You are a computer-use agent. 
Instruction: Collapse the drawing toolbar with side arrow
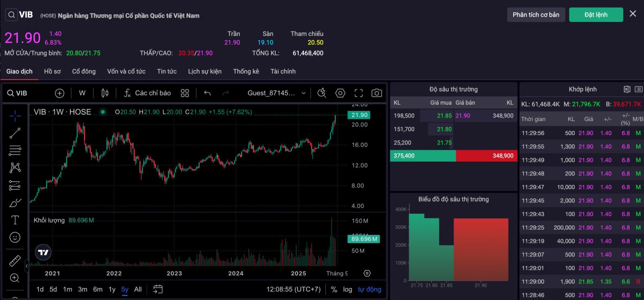[27, 266]
